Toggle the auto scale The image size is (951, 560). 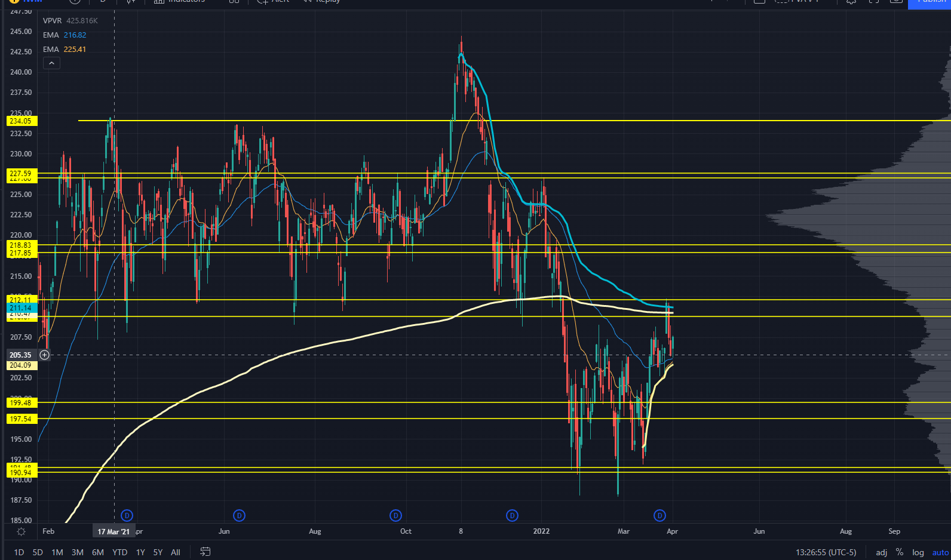(x=940, y=552)
